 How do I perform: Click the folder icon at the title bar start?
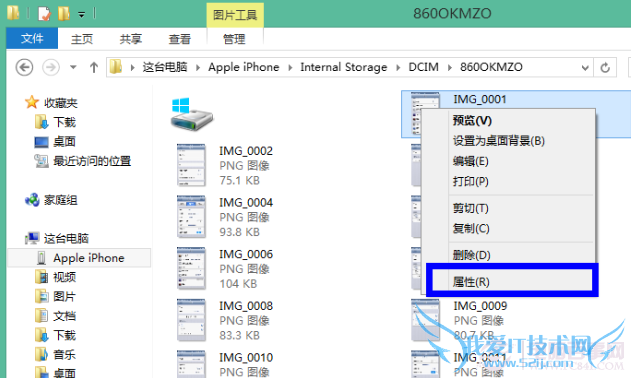13,13
